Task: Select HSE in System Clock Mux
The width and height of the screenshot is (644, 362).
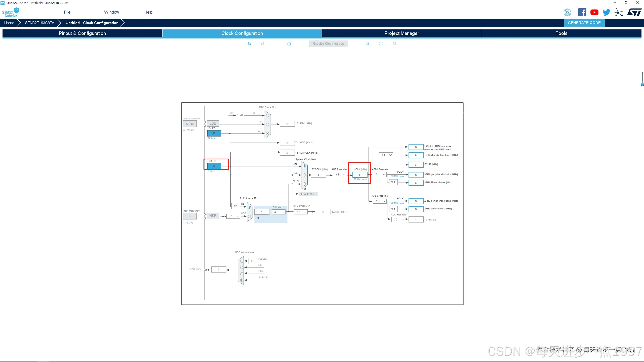Action: [x=304, y=175]
